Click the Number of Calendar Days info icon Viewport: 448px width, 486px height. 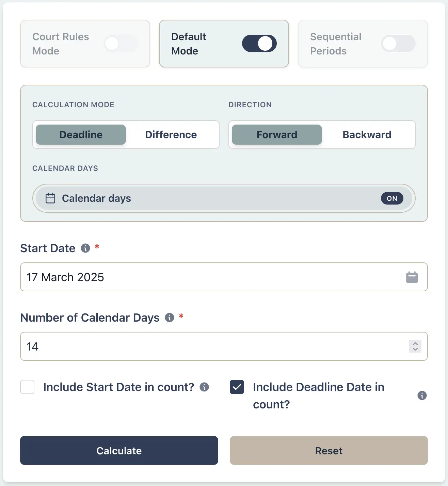(x=169, y=318)
